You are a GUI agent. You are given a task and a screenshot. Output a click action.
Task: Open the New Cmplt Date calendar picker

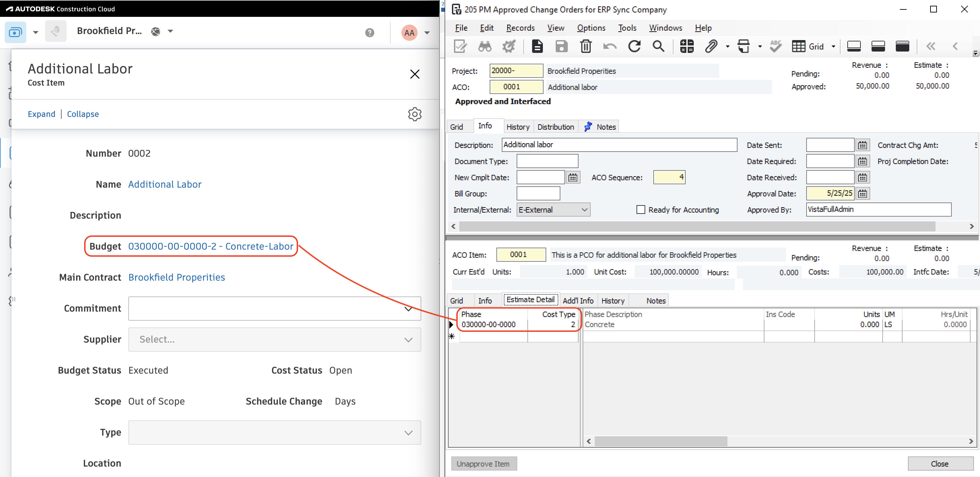(573, 178)
